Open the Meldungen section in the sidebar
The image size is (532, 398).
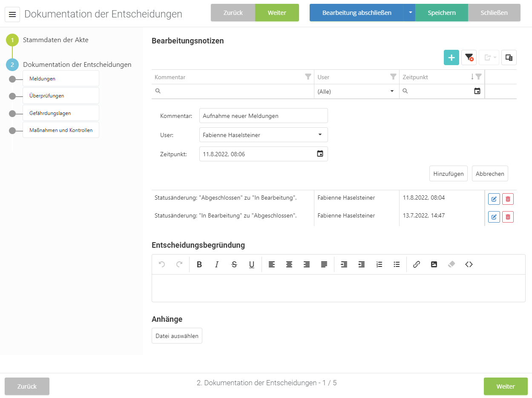(61, 78)
